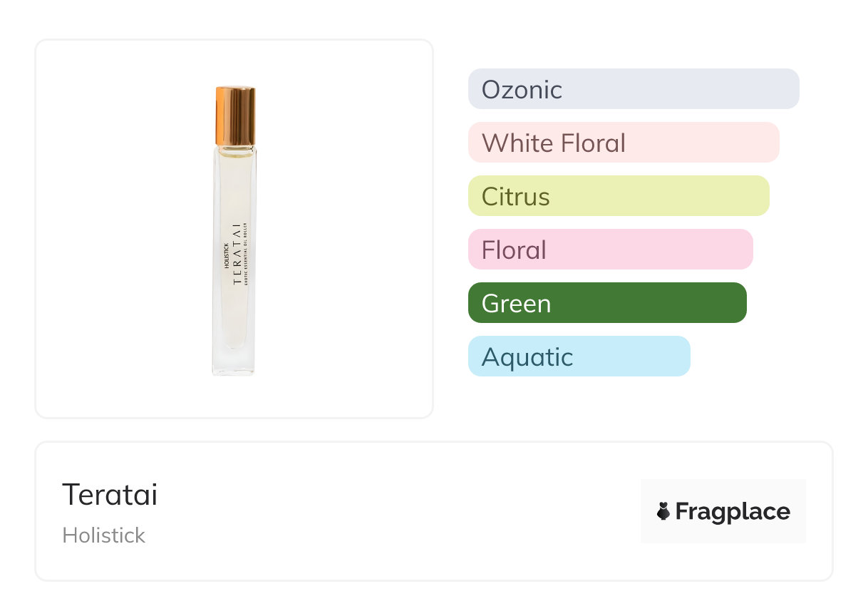Pick the pink Floral accord bar

coord(610,250)
